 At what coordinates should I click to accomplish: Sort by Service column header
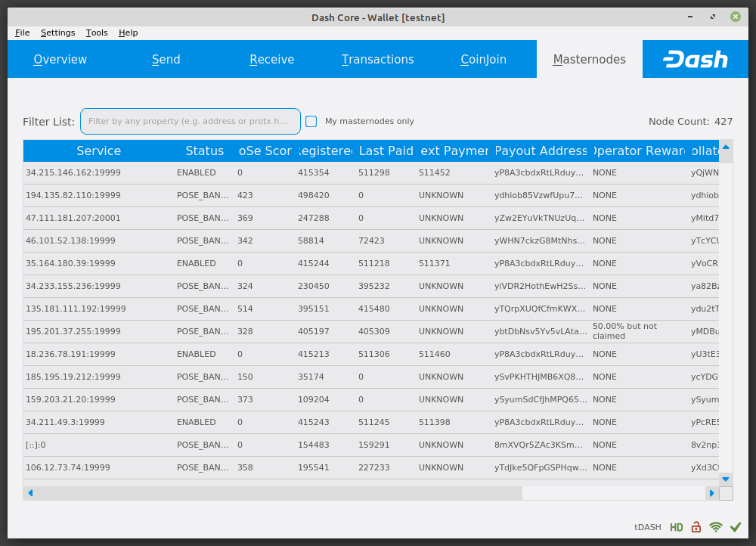(x=99, y=151)
